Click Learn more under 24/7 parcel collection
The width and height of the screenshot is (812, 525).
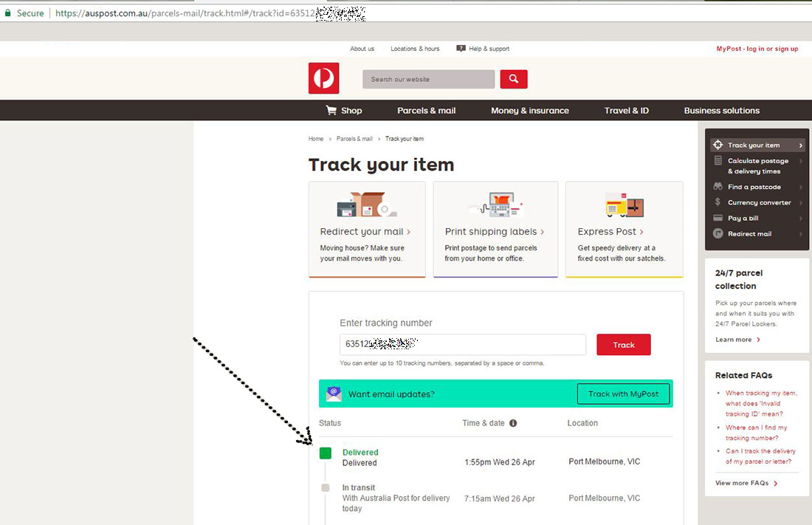point(738,340)
